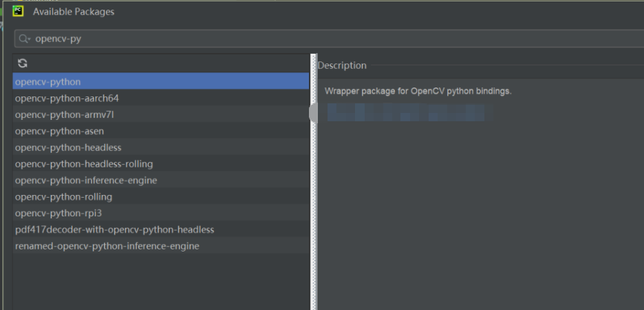Click the splitter handle between the panels
This screenshot has width=644, height=310.
tap(314, 113)
